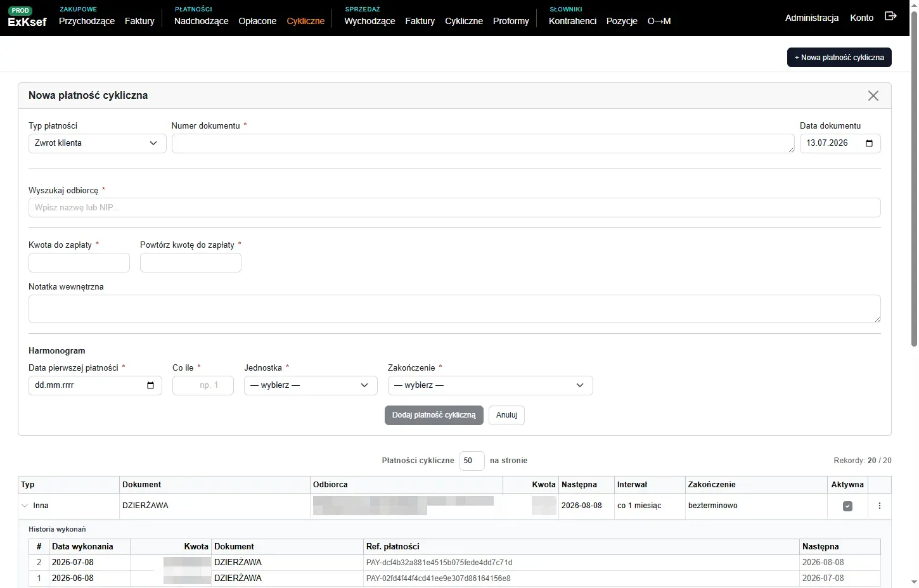Open calendar picker for Data pierwszej płatności

[150, 385]
